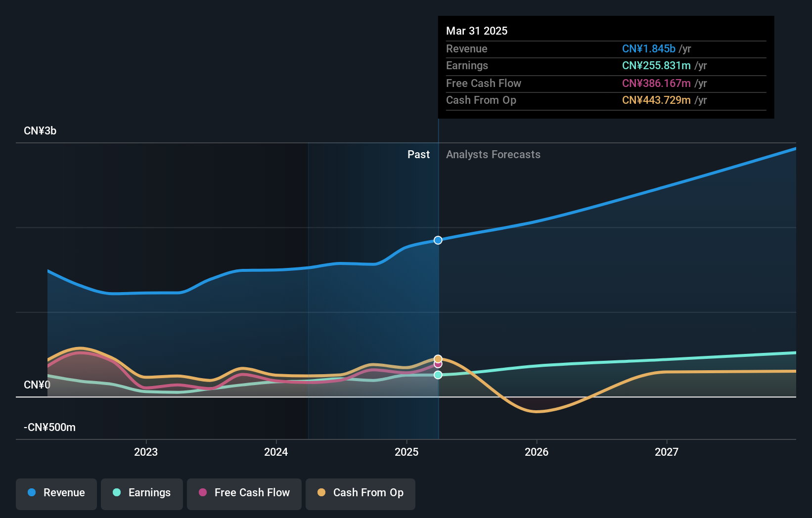Click the Cash From Op row label in tooltip

point(481,100)
